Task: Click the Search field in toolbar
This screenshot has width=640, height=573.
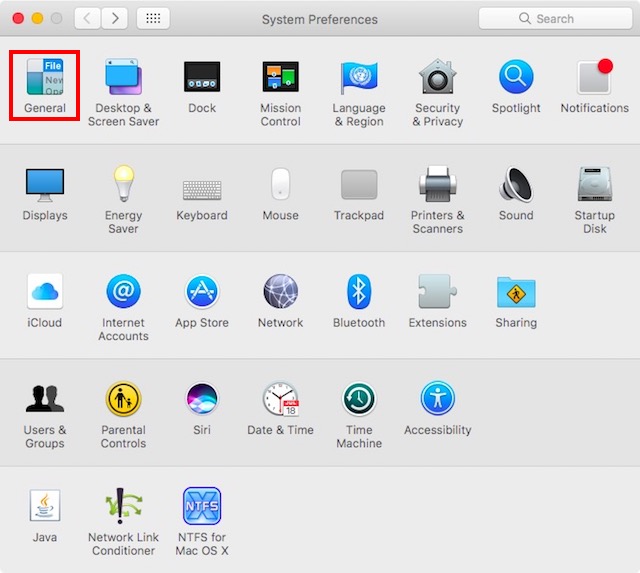Action: coord(555,18)
